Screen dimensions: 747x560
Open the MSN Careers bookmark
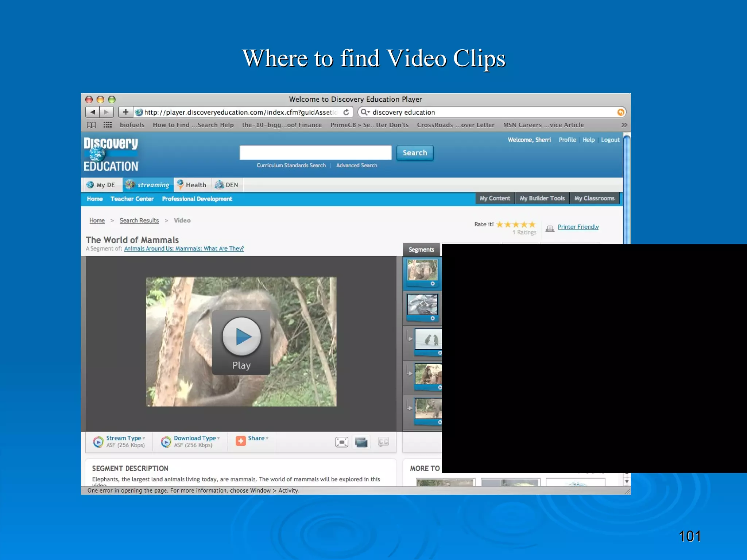point(543,125)
